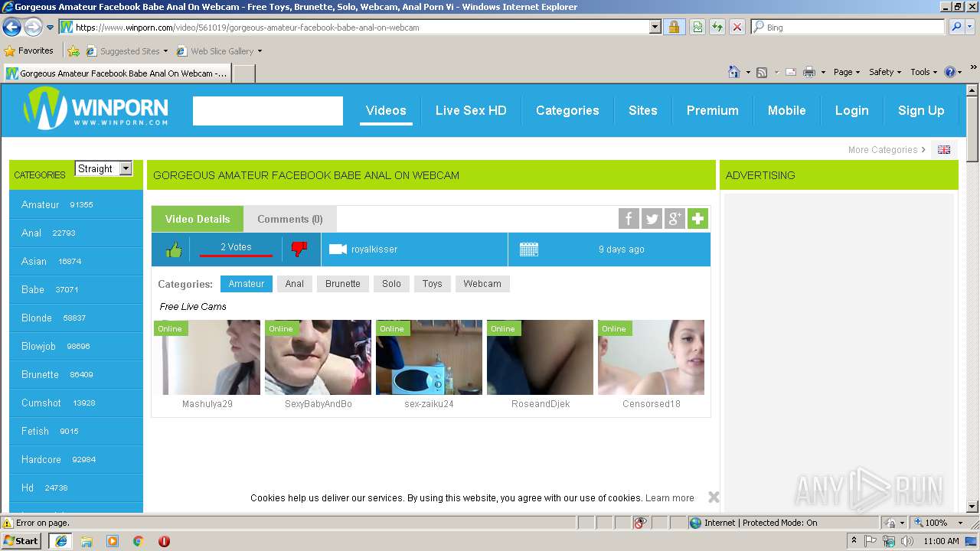Screen dimensions: 980x551
Task: Open the Safety menu dropdown
Action: coord(884,72)
